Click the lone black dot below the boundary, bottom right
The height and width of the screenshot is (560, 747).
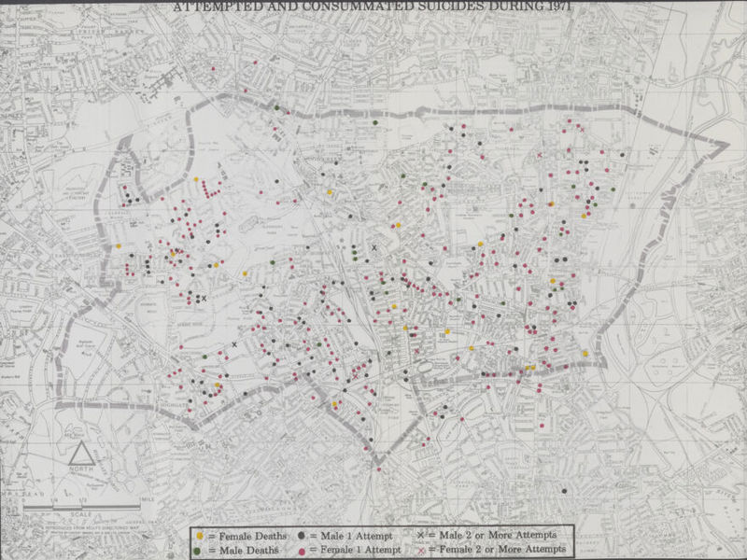pos(564,491)
